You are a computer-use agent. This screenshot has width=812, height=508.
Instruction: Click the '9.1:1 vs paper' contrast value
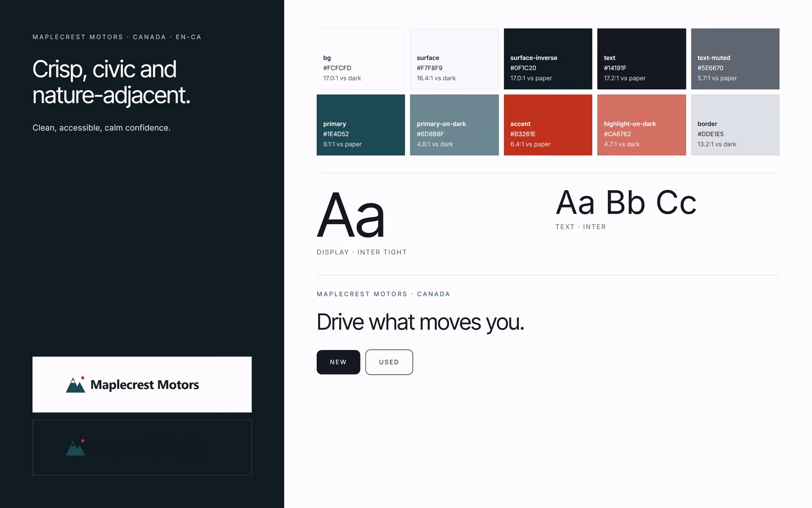343,144
